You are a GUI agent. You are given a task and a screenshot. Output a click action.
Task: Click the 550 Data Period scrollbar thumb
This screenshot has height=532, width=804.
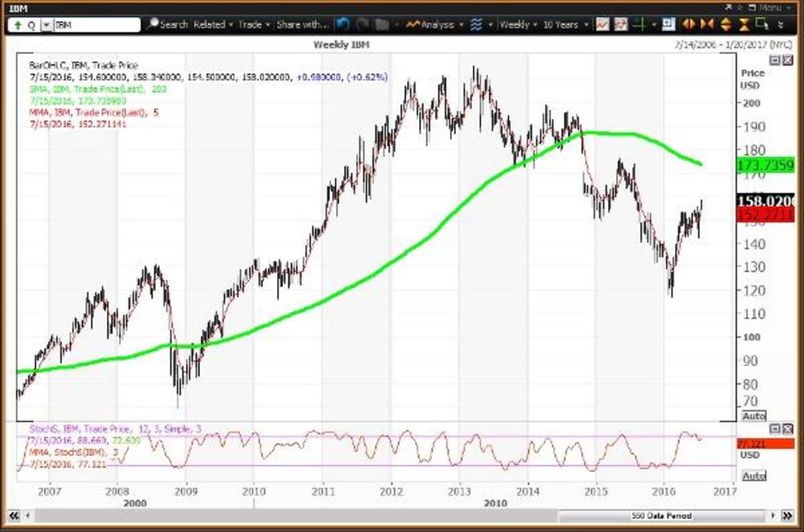[x=661, y=516]
